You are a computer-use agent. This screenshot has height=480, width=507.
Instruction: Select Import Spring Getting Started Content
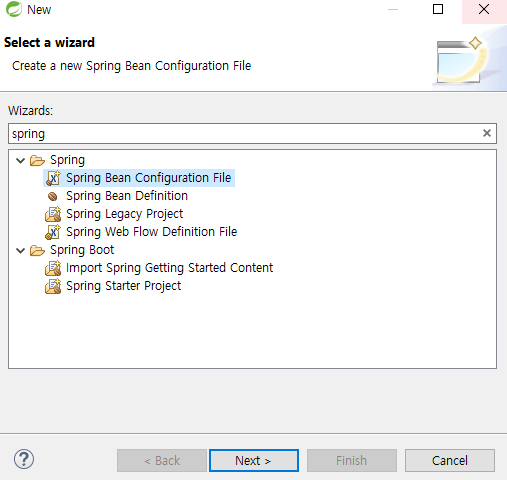pyautogui.click(x=169, y=268)
